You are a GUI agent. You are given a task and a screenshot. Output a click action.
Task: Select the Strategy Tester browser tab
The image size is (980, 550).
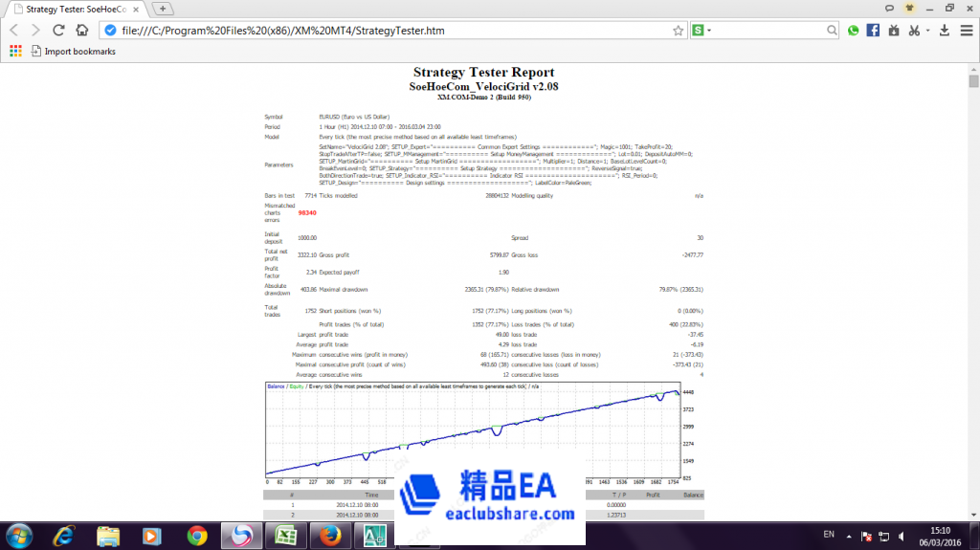(73, 9)
